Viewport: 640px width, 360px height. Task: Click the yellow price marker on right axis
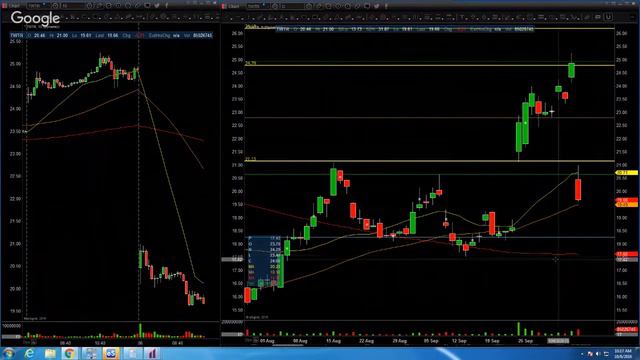coord(626,173)
